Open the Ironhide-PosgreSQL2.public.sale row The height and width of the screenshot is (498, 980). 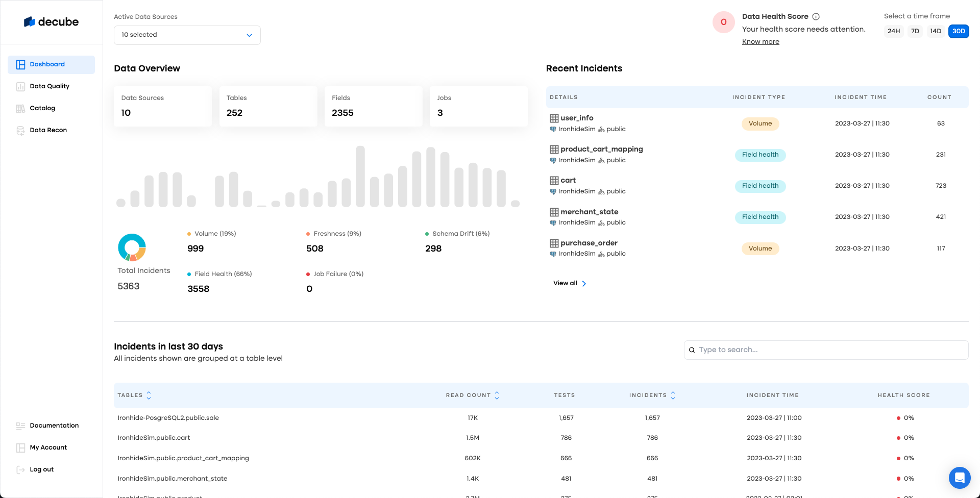pyautogui.click(x=541, y=418)
